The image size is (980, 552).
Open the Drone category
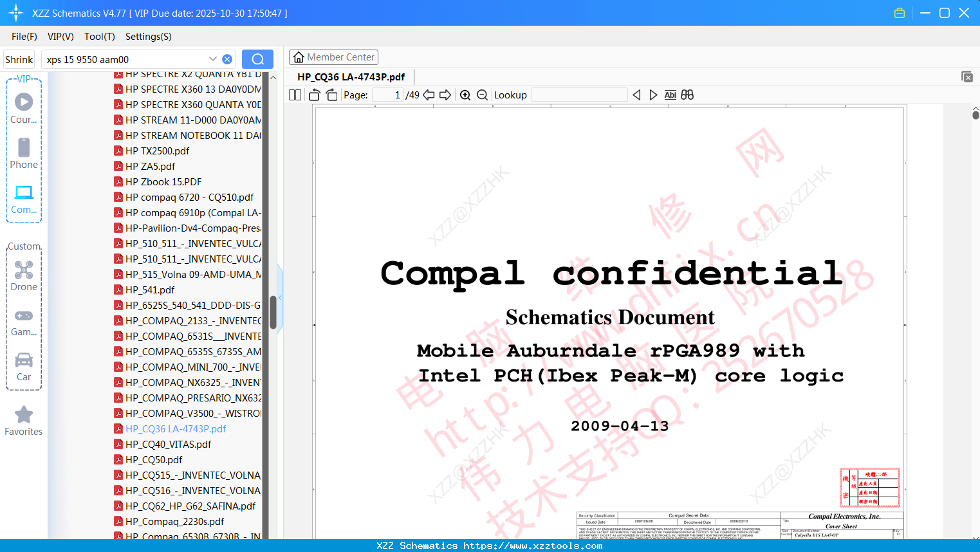(x=24, y=276)
